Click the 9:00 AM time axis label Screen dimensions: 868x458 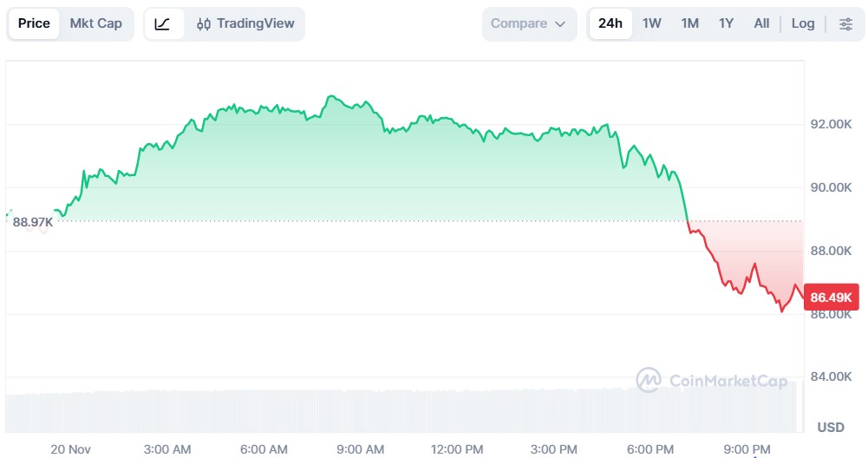click(360, 449)
